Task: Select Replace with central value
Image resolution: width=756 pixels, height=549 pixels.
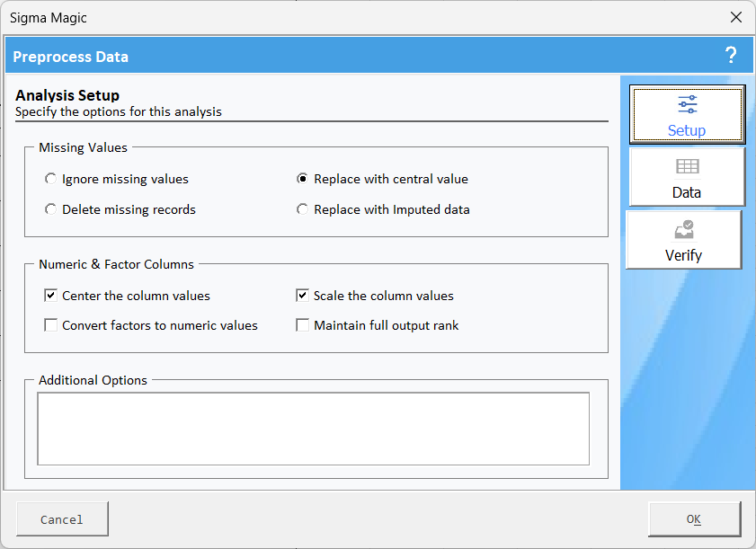Action: (303, 179)
